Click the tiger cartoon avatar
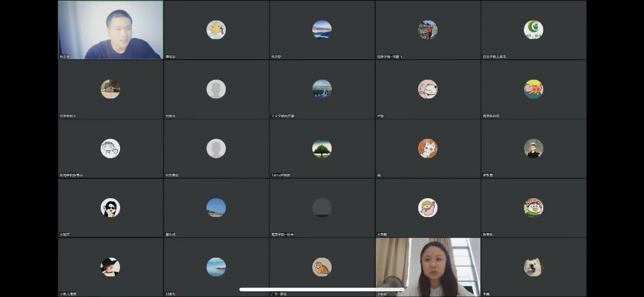Screen dimensions: 644x297 click(x=322, y=267)
